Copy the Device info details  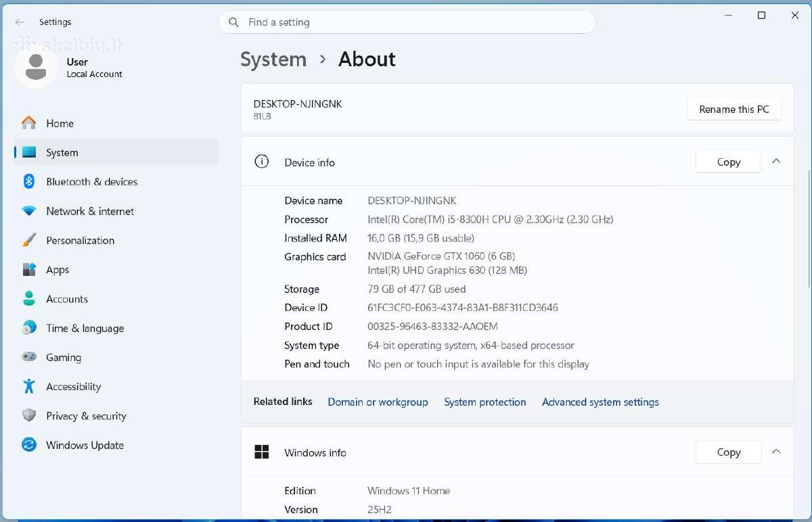[729, 162]
